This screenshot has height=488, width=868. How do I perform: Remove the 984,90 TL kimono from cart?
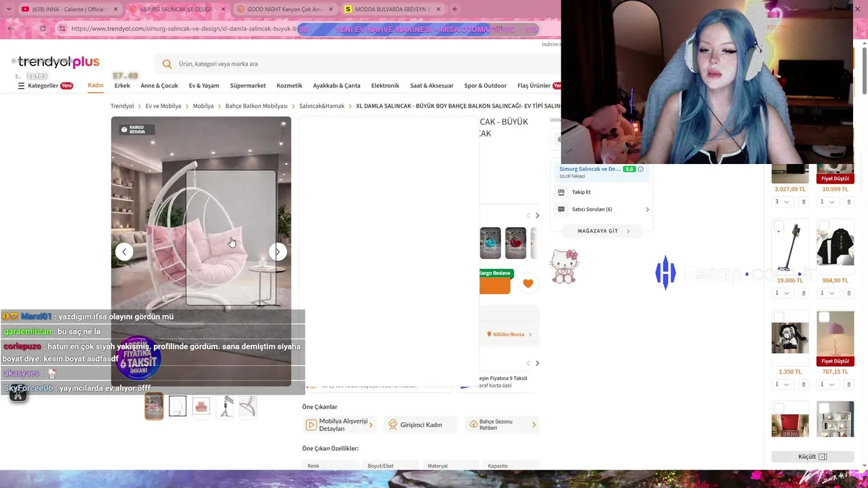pyautogui.click(x=849, y=293)
